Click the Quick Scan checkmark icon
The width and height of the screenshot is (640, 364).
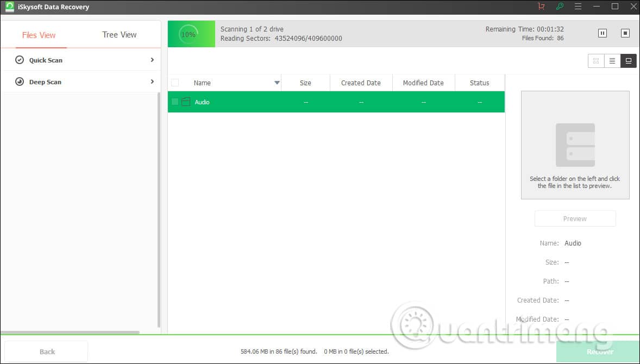20,60
